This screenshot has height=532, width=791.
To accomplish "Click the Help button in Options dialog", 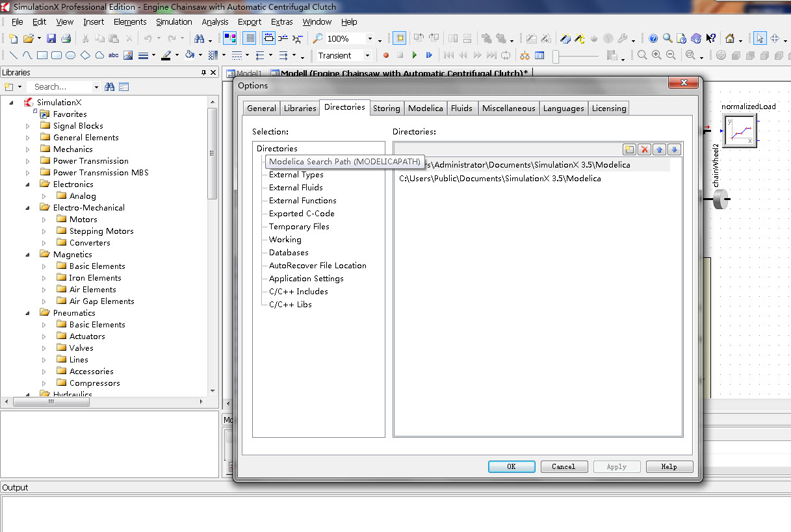I will tap(669, 466).
